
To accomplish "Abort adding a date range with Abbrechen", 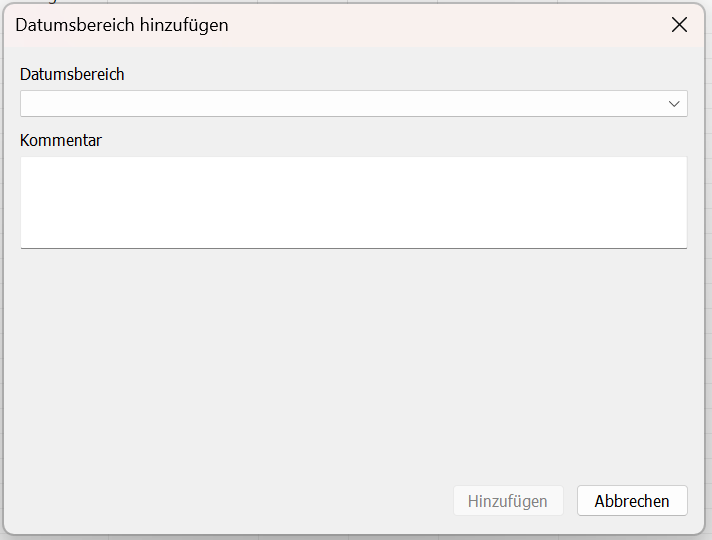I will coord(632,501).
